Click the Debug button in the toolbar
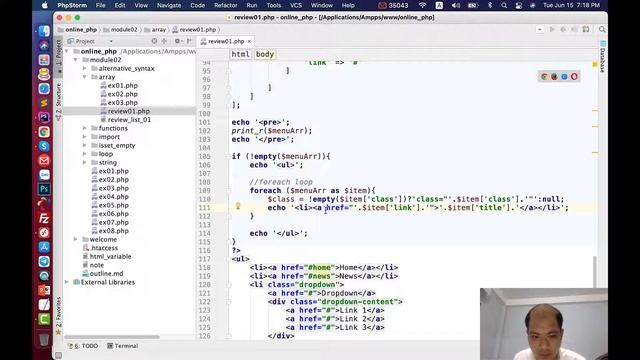Viewport: 640px width, 360px height. pos(563,29)
